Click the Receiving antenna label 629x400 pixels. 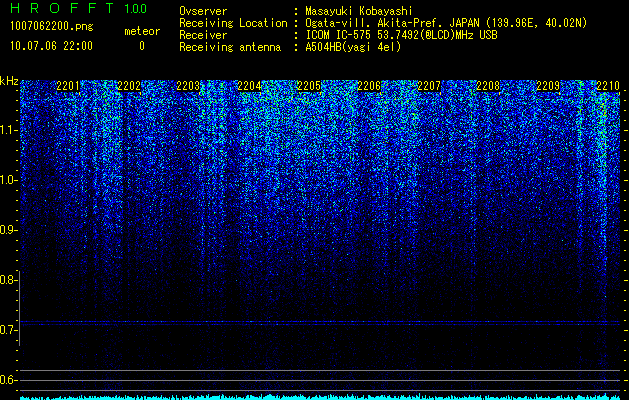click(x=230, y=47)
